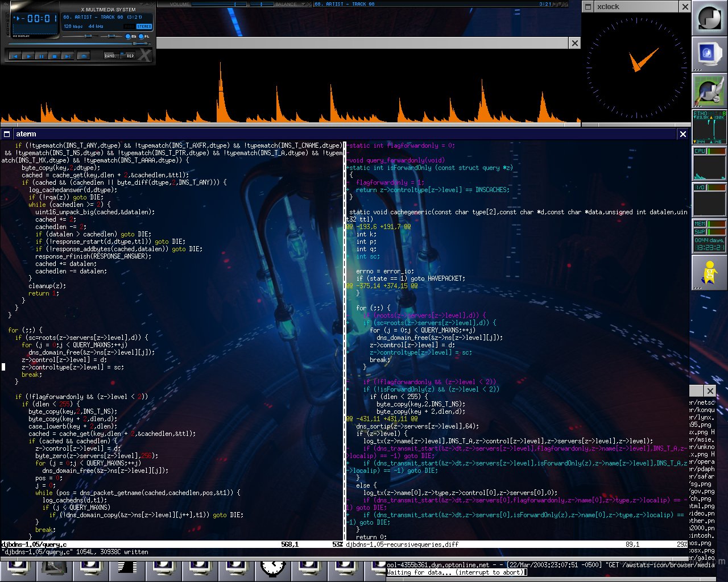Click the aterm window menu icon

(7, 134)
